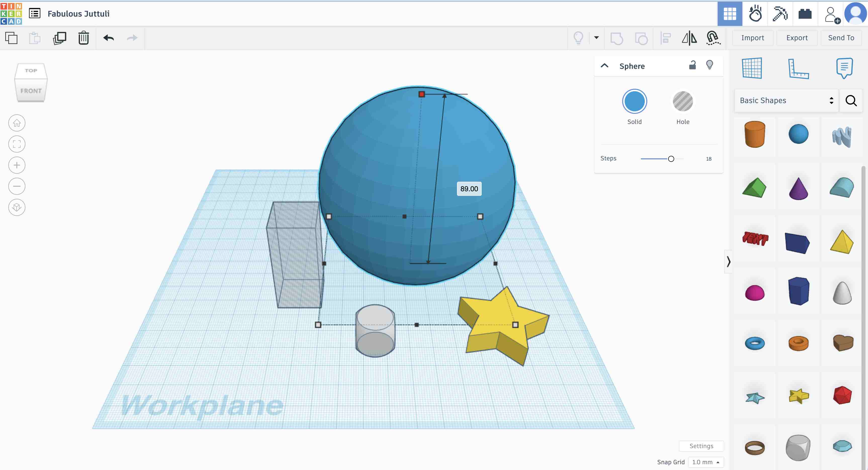Viewport: 868px width, 470px height.
Task: Click the FRONT face of view cube
Action: coord(31,91)
